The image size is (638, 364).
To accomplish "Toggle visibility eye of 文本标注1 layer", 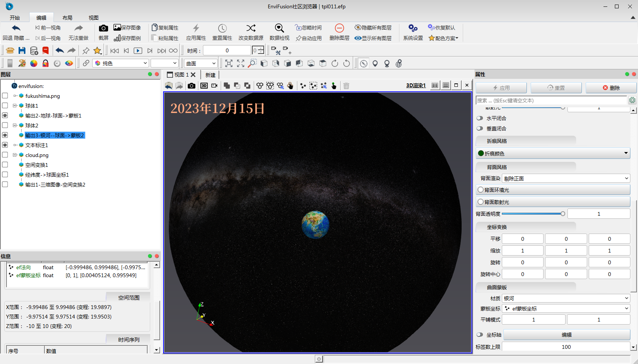I will tap(5, 145).
